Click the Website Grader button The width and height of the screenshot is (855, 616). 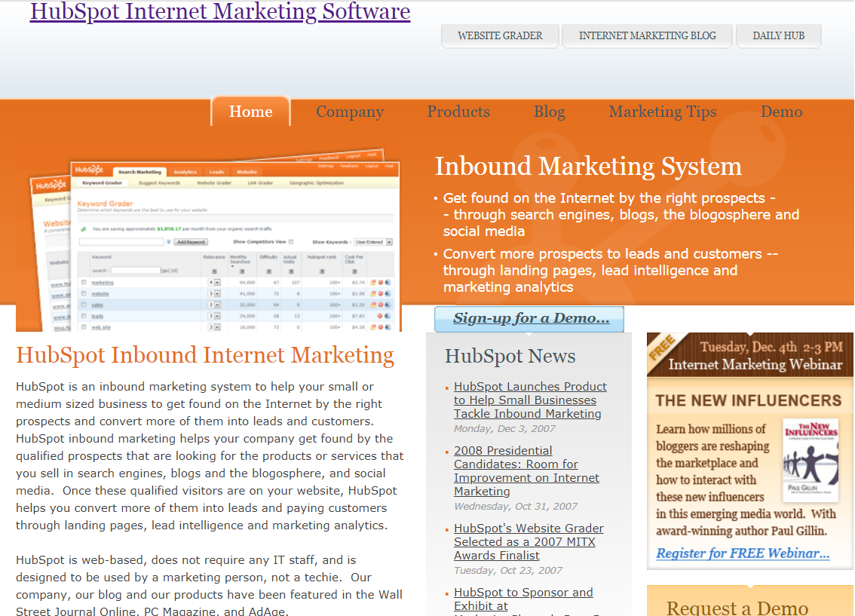click(500, 36)
